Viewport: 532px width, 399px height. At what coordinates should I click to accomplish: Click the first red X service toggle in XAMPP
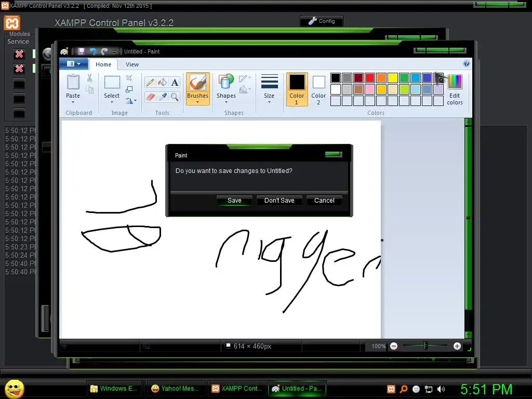pyautogui.click(x=19, y=54)
